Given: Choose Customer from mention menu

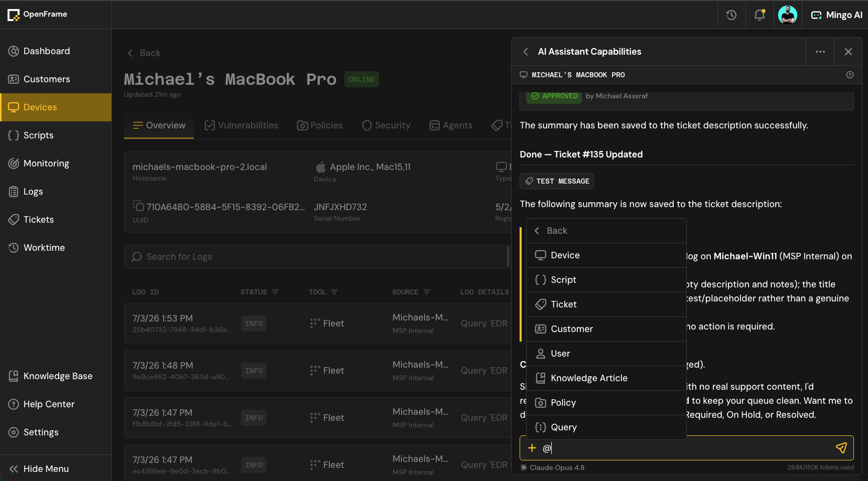Looking at the screenshot, I should 606,329.
